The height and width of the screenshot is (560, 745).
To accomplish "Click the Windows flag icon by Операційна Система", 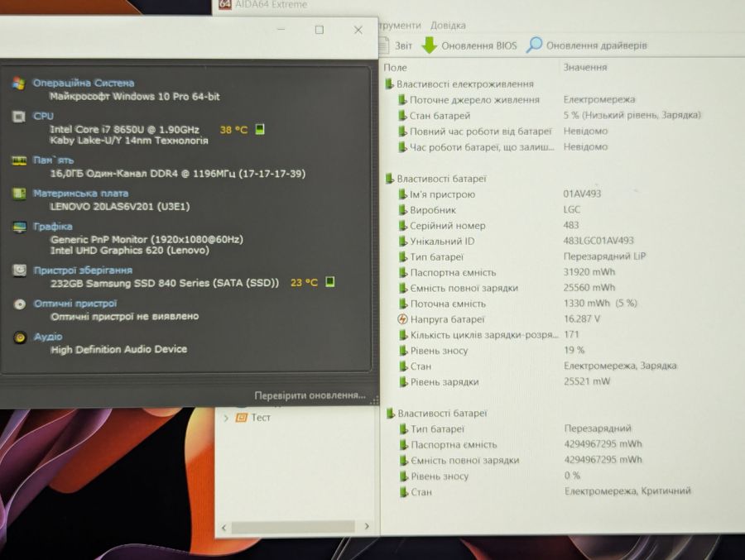I will point(18,83).
